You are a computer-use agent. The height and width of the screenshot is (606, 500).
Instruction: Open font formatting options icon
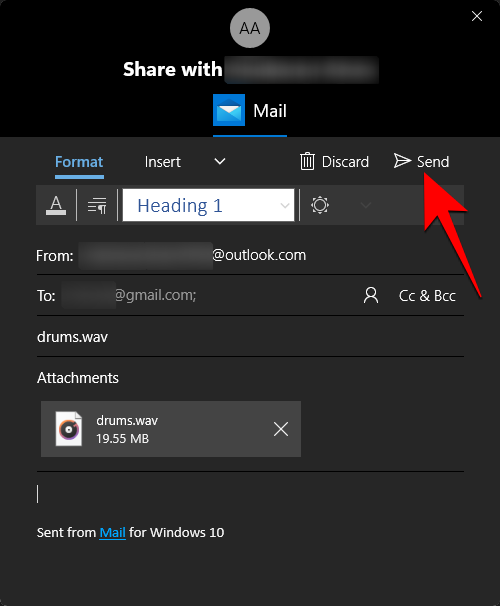(56, 205)
